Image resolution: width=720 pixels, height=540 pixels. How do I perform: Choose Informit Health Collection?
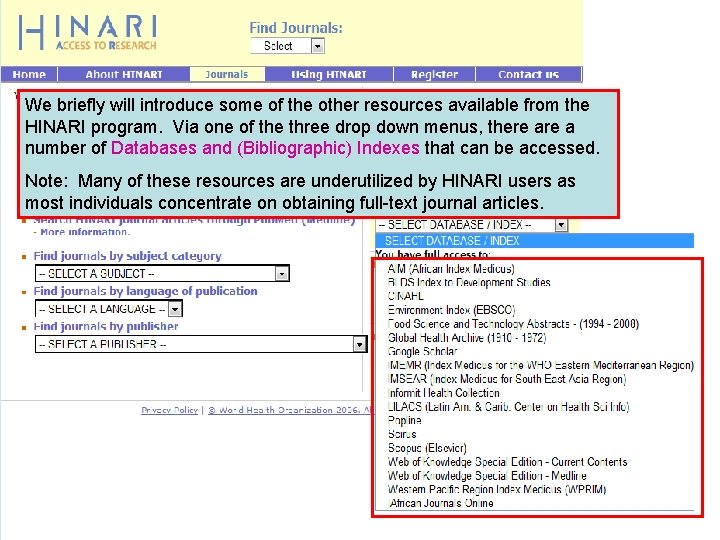pos(444,393)
